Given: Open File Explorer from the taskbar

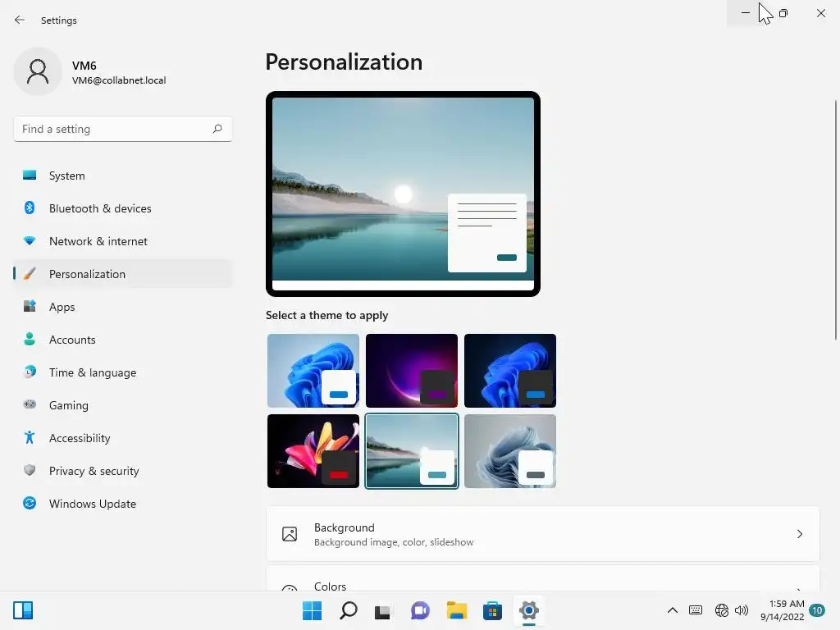Looking at the screenshot, I should pos(456,610).
